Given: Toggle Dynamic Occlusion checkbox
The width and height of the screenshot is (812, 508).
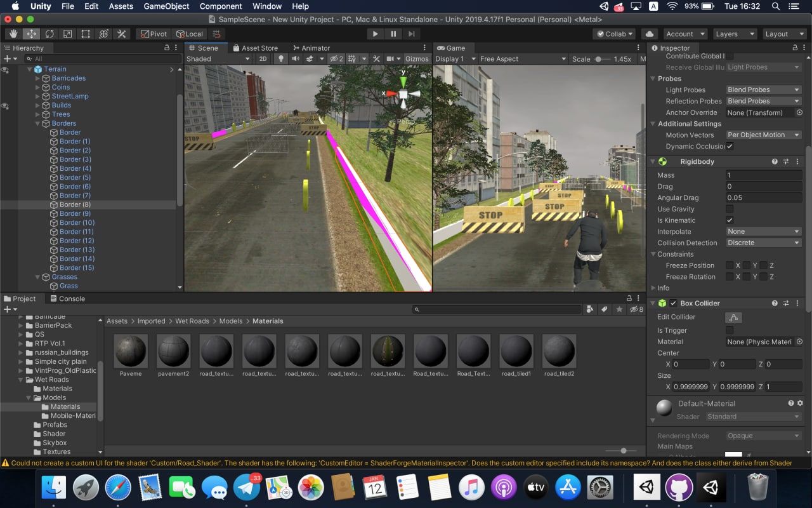Looking at the screenshot, I should (730, 146).
